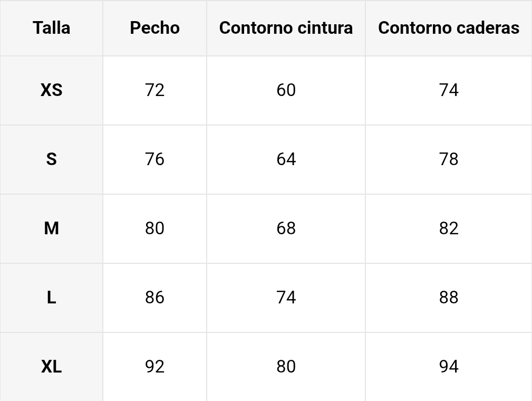532x401 pixels.
Task: Click the M caderas value 82
Action: [449, 228]
